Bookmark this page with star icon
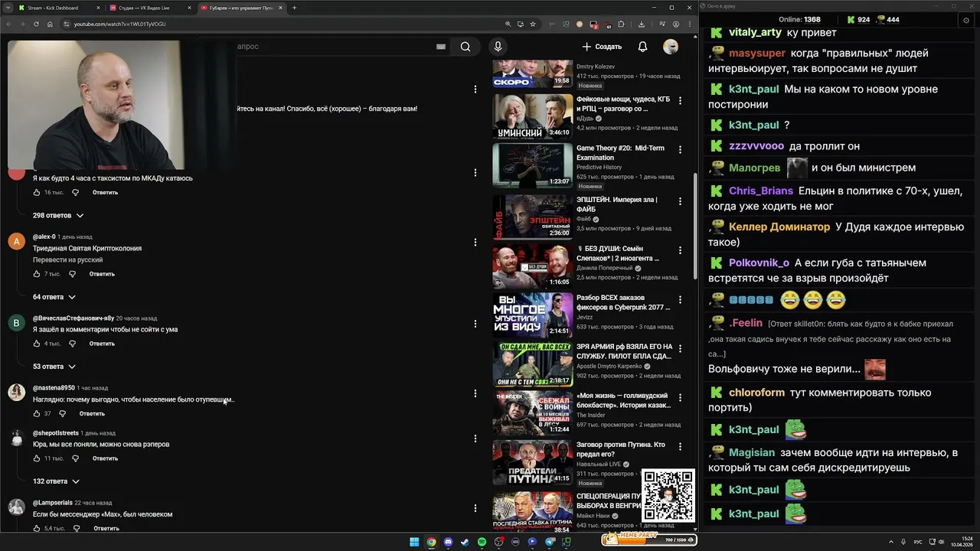This screenshot has width=980, height=551. [533, 24]
